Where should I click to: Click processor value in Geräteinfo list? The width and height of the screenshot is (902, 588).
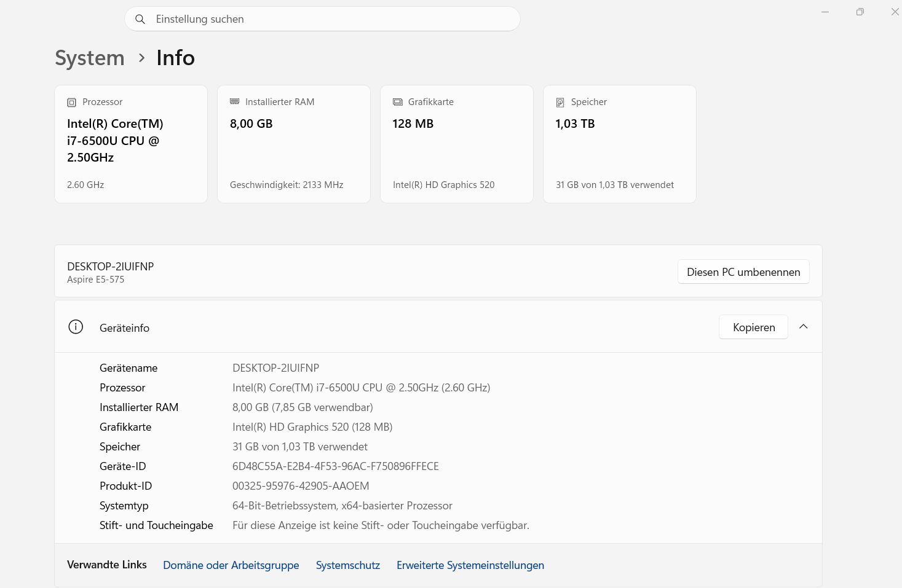click(361, 388)
